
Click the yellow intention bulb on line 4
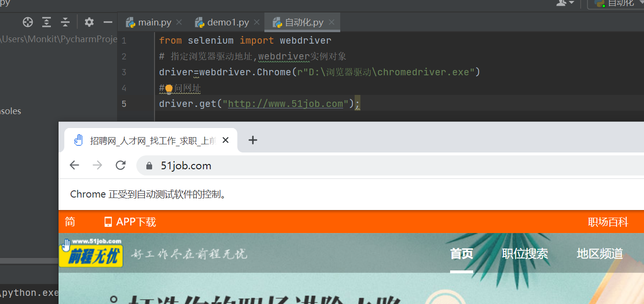coord(168,88)
